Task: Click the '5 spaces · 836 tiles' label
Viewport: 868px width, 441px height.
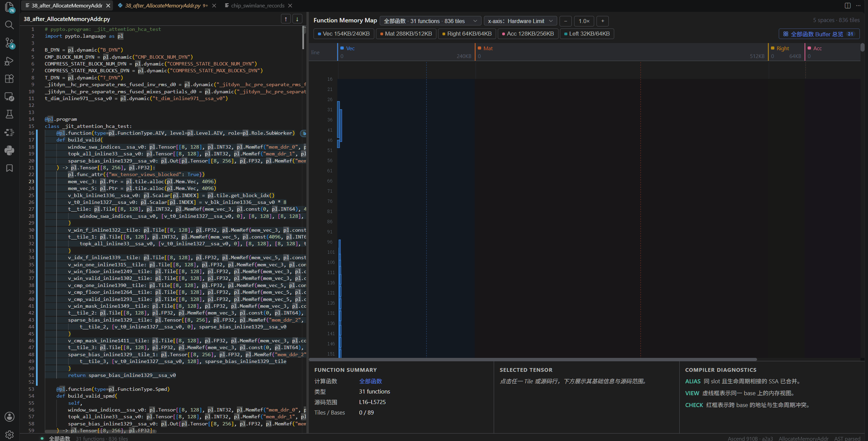Action: click(x=836, y=20)
